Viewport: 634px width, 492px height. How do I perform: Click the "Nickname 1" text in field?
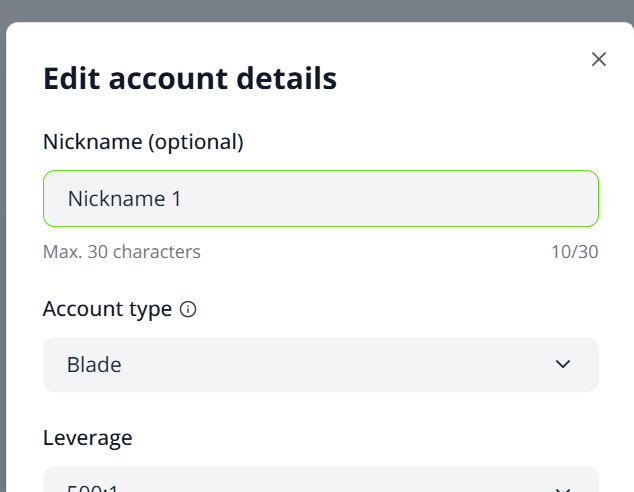pyautogui.click(x=125, y=198)
